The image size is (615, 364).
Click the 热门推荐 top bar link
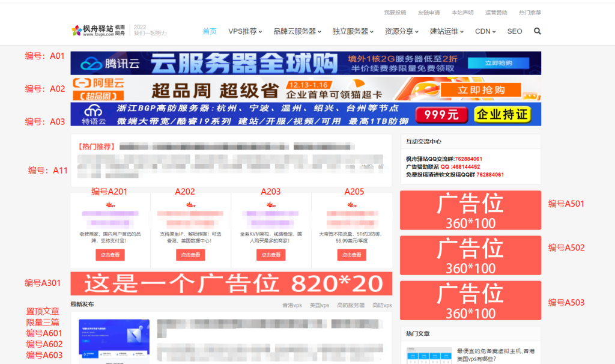[x=530, y=13]
